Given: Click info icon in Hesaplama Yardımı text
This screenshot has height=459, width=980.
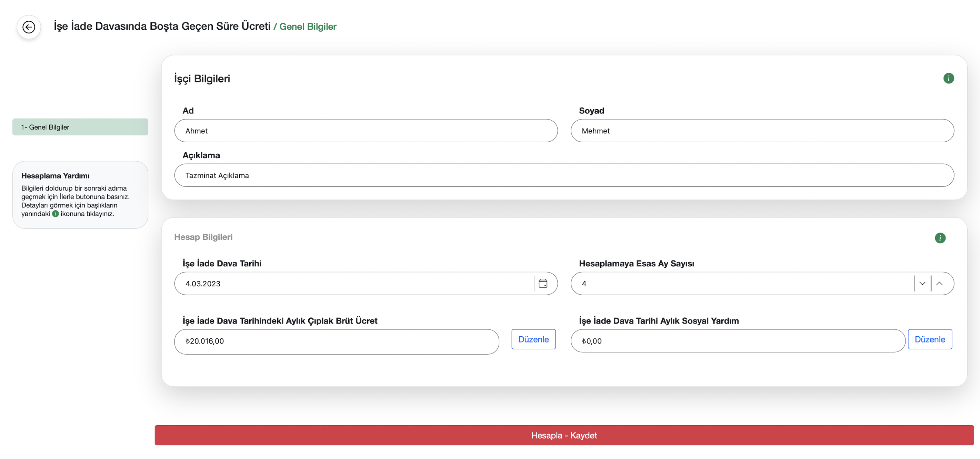Looking at the screenshot, I should tap(56, 214).
